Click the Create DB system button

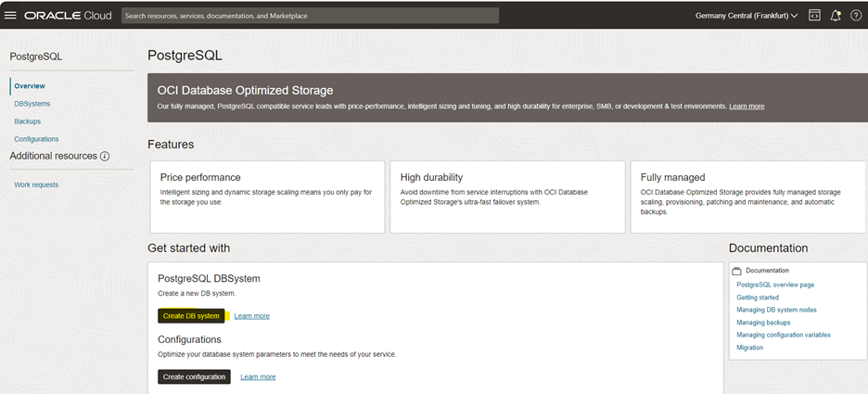click(x=191, y=316)
